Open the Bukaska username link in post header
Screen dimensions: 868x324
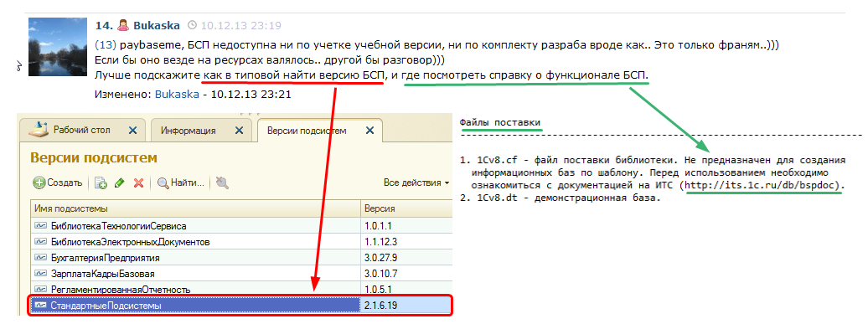(156, 25)
